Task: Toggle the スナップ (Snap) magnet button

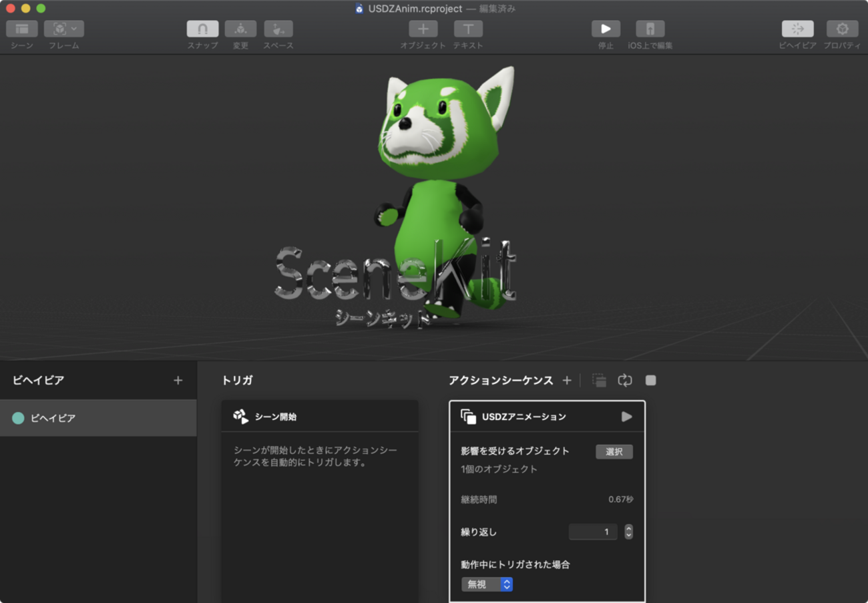Action: (x=202, y=29)
